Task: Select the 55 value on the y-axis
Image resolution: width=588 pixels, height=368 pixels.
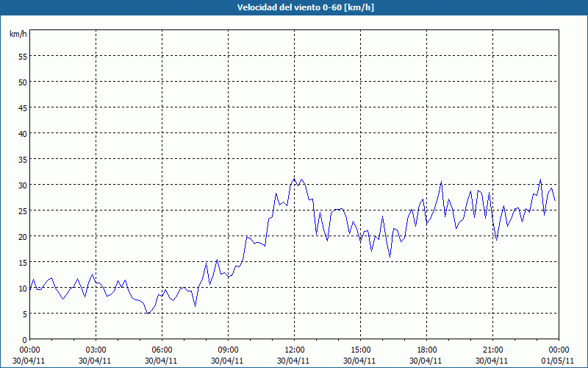Action: [x=23, y=56]
